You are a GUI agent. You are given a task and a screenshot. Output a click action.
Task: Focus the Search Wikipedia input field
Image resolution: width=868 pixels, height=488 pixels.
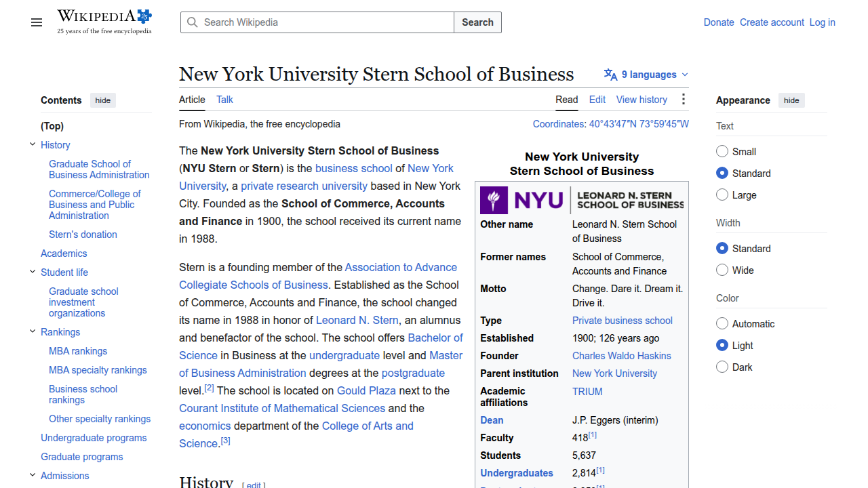[317, 22]
